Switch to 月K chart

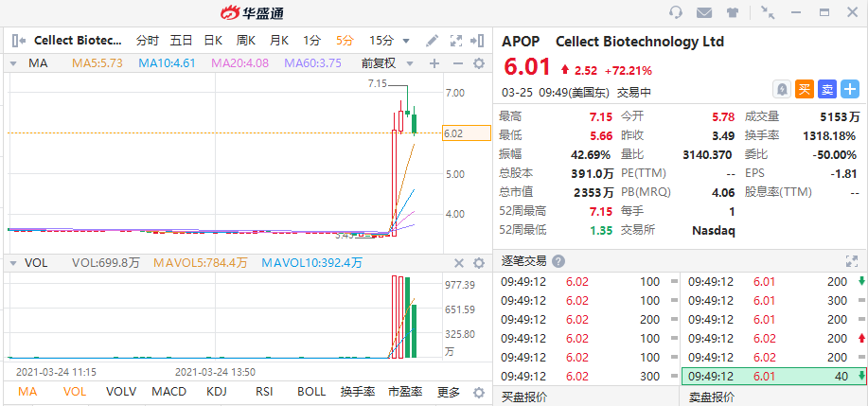pos(279,41)
